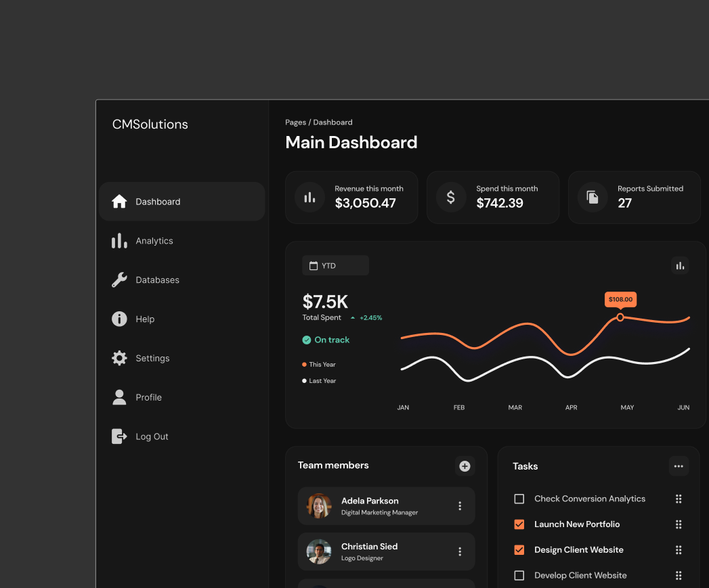
Task: Click the orange This Year legend dot
Action: pyautogui.click(x=304, y=364)
